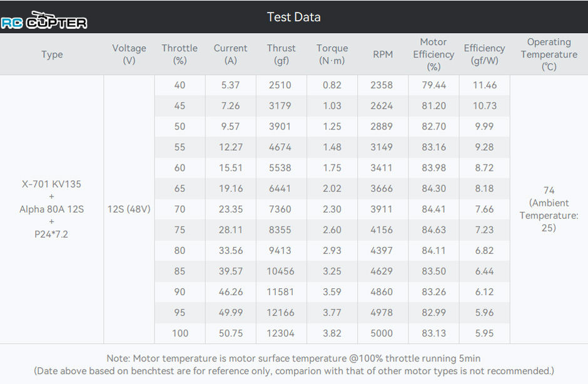
Task: Click the 12304 thrust value
Action: [x=280, y=333]
